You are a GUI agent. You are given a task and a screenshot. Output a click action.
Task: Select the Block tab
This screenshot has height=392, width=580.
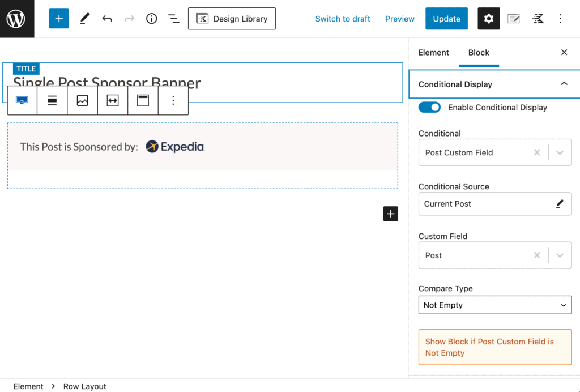pos(479,52)
